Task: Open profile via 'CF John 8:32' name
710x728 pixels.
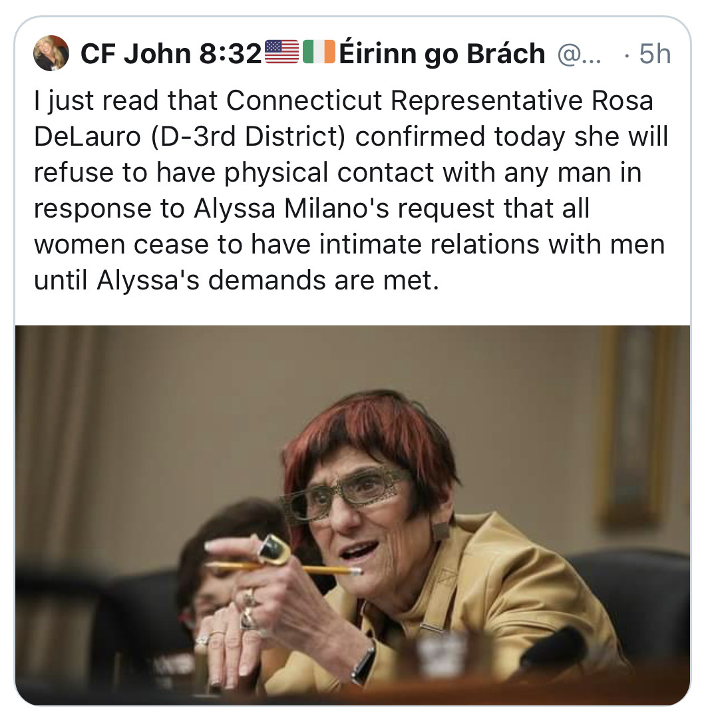Action: pyautogui.click(x=171, y=53)
